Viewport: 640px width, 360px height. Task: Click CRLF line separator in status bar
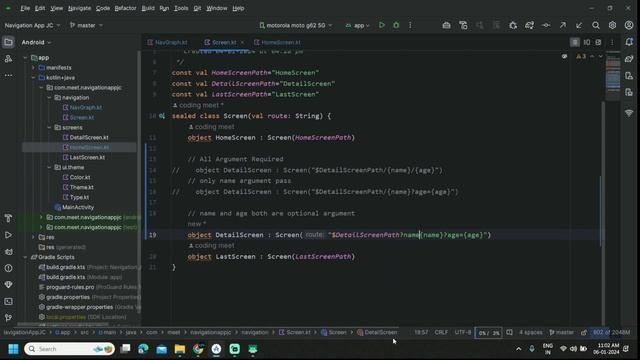441,333
